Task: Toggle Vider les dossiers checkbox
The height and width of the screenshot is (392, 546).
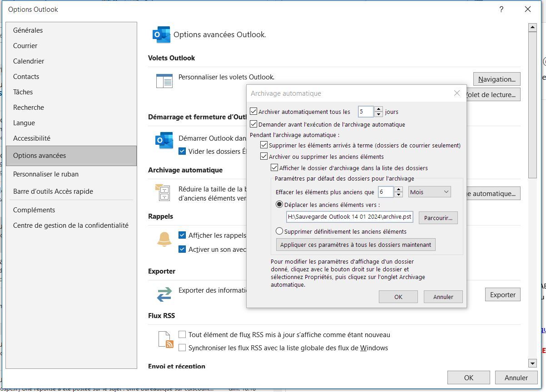Action: 182,151
